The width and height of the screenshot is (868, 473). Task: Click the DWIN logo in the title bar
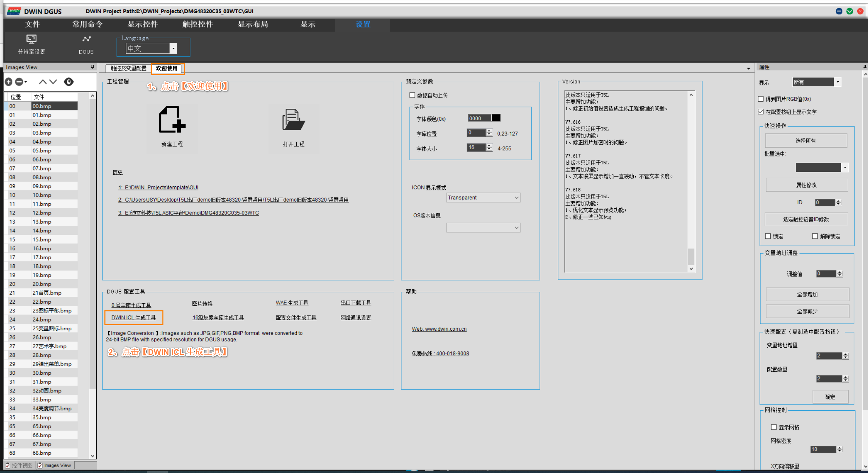(x=14, y=11)
